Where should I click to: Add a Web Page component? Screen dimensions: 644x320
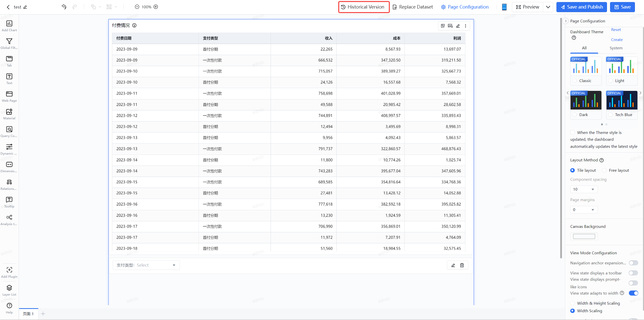9,97
